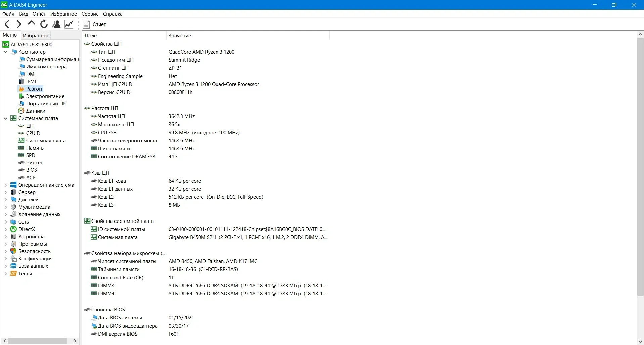Expand the Сервер tree node
This screenshot has height=345, width=644.
[5, 192]
